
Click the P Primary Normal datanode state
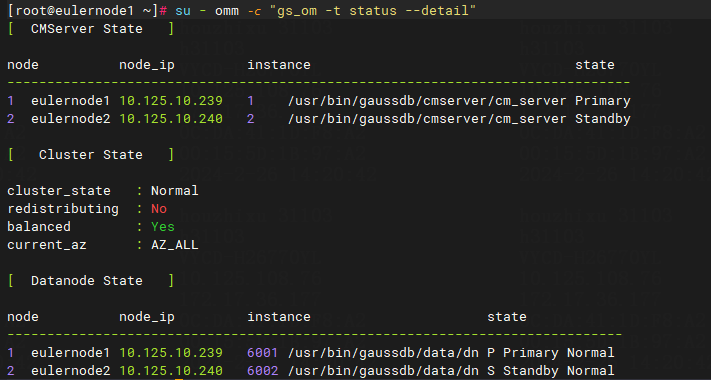pos(551,353)
